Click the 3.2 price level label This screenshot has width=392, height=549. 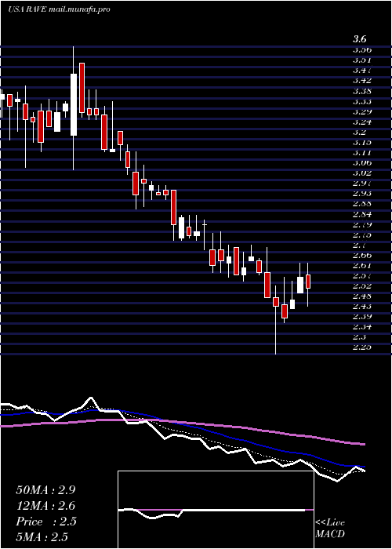(x=359, y=132)
